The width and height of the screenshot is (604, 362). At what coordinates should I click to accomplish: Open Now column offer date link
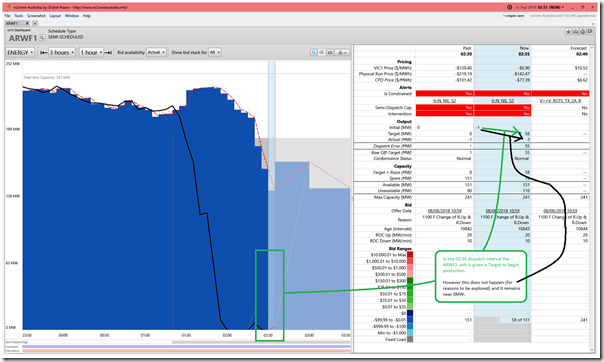tap(502, 211)
